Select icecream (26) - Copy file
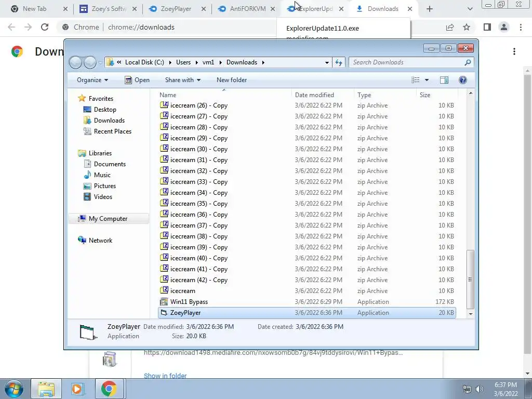The height and width of the screenshot is (399, 532). [307, 105]
